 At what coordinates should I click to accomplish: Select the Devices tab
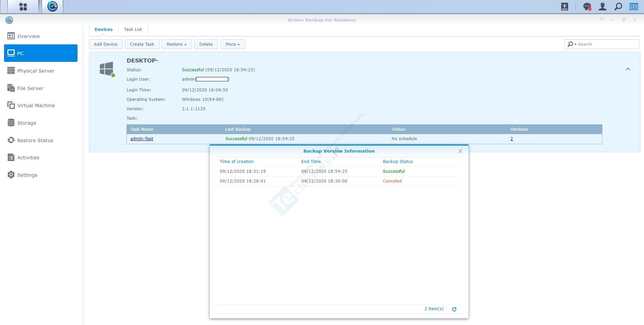(x=103, y=29)
